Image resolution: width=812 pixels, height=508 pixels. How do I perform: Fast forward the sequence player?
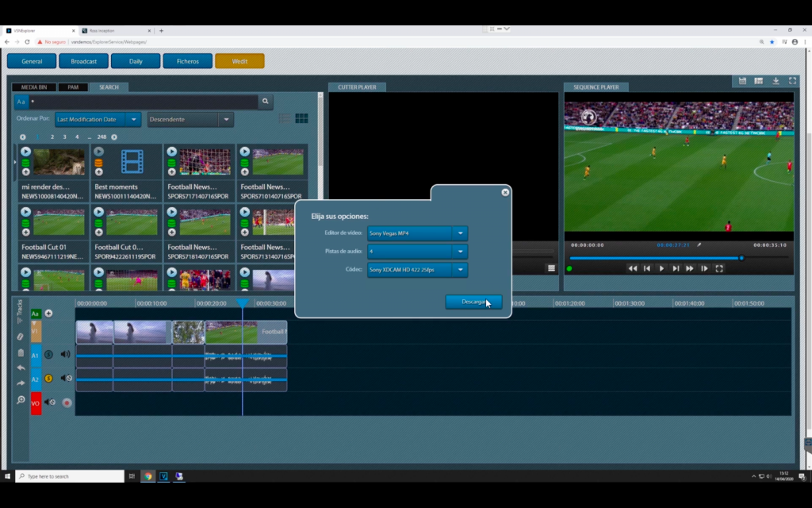click(690, 268)
